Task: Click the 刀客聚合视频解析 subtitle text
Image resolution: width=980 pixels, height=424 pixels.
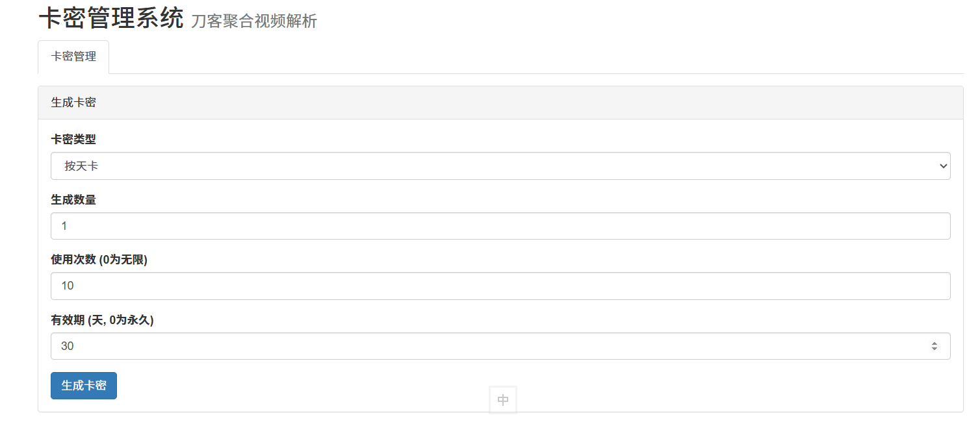Action: tap(254, 21)
